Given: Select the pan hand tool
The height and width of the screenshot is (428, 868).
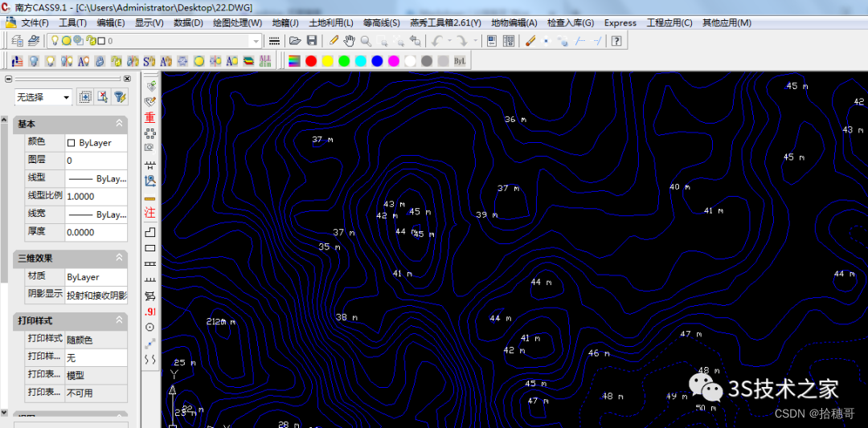Looking at the screenshot, I should pos(350,40).
